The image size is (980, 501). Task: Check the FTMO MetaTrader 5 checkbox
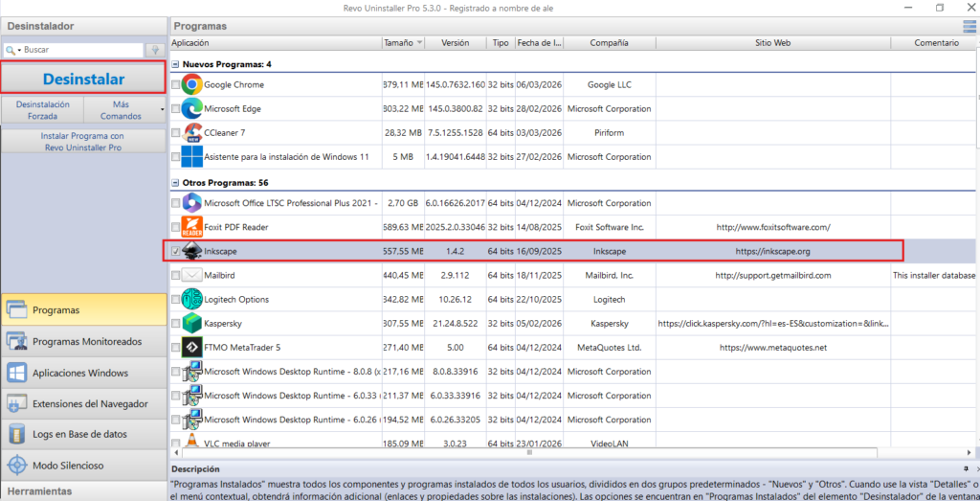pyautogui.click(x=176, y=347)
